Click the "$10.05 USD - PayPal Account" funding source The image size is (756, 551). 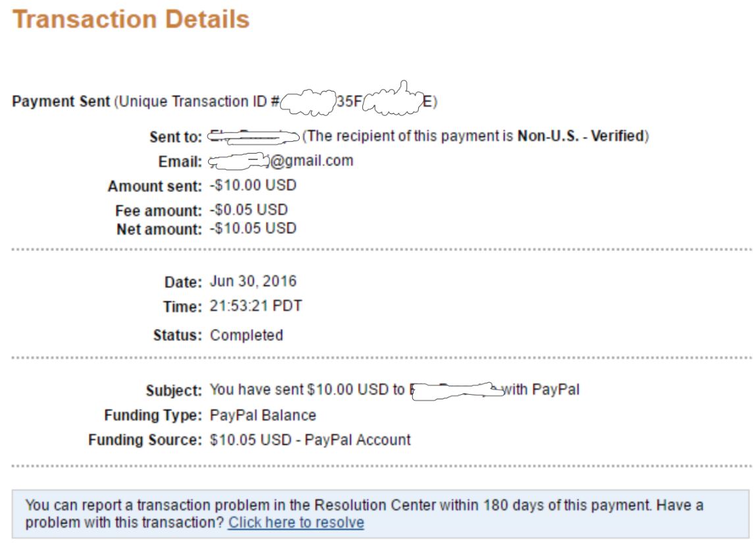[310, 440]
